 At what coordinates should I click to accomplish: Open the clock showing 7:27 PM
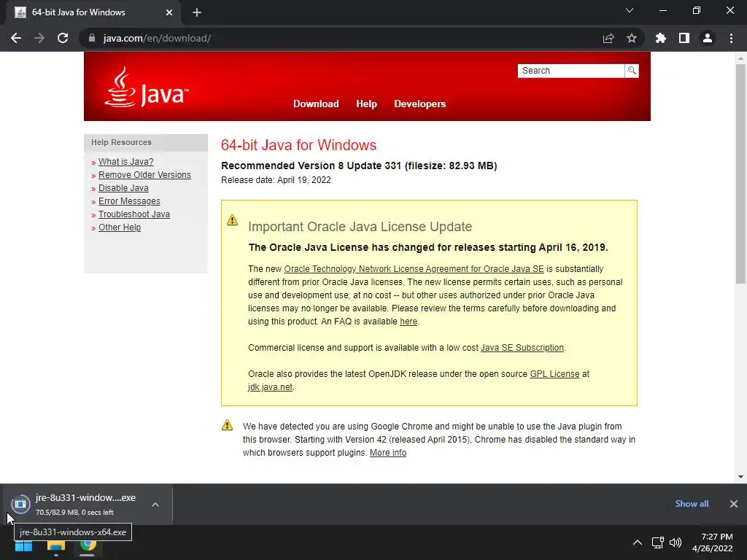[712, 542]
